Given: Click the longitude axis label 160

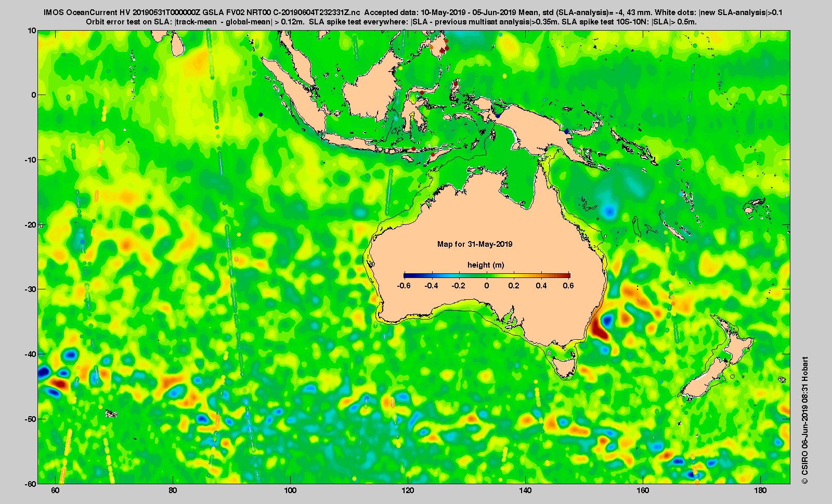Looking at the screenshot, I should tap(643, 491).
